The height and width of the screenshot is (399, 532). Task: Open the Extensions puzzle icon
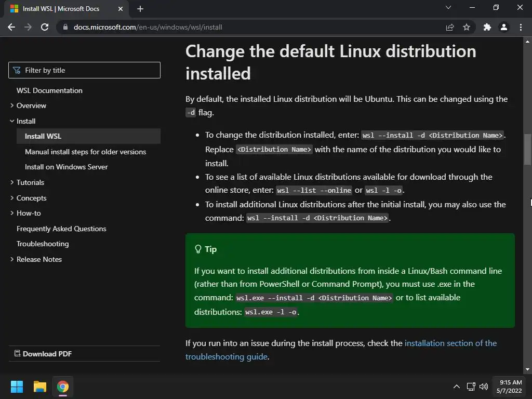click(x=487, y=27)
